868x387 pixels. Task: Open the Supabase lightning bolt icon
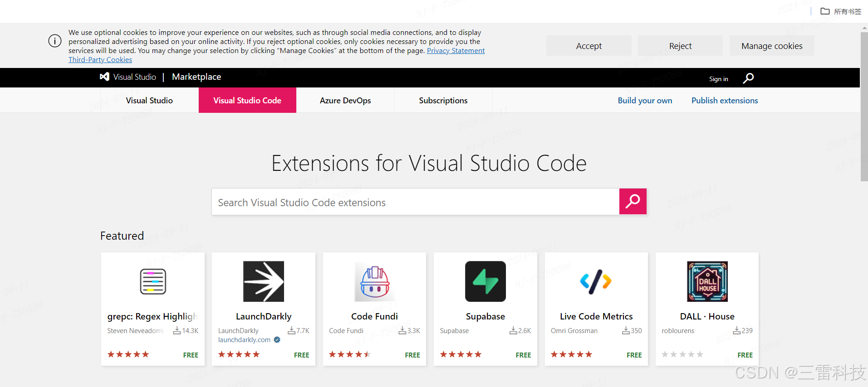485,281
